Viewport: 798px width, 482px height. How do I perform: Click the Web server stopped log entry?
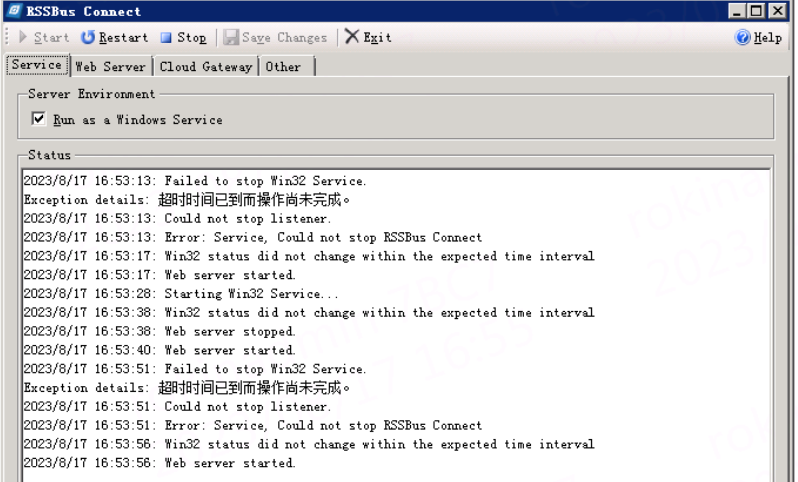point(160,331)
